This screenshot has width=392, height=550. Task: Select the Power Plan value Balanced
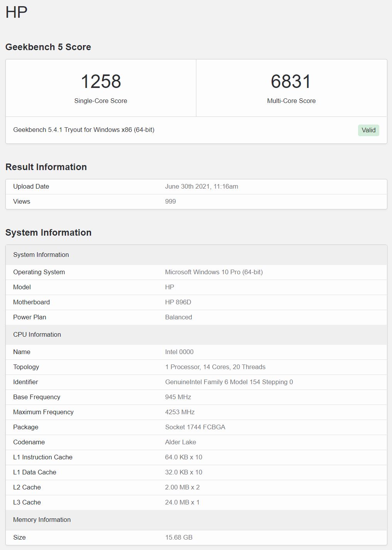pyautogui.click(x=178, y=317)
